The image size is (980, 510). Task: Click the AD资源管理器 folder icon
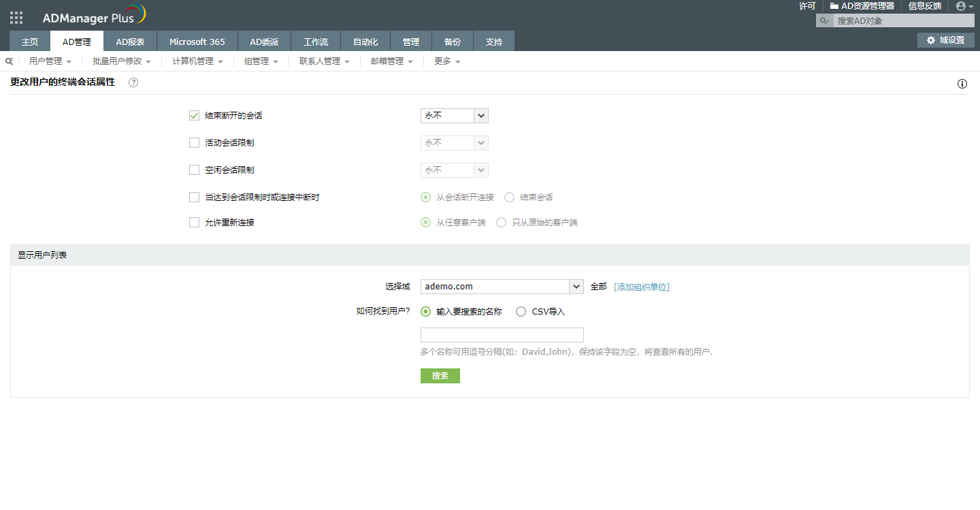coord(834,6)
